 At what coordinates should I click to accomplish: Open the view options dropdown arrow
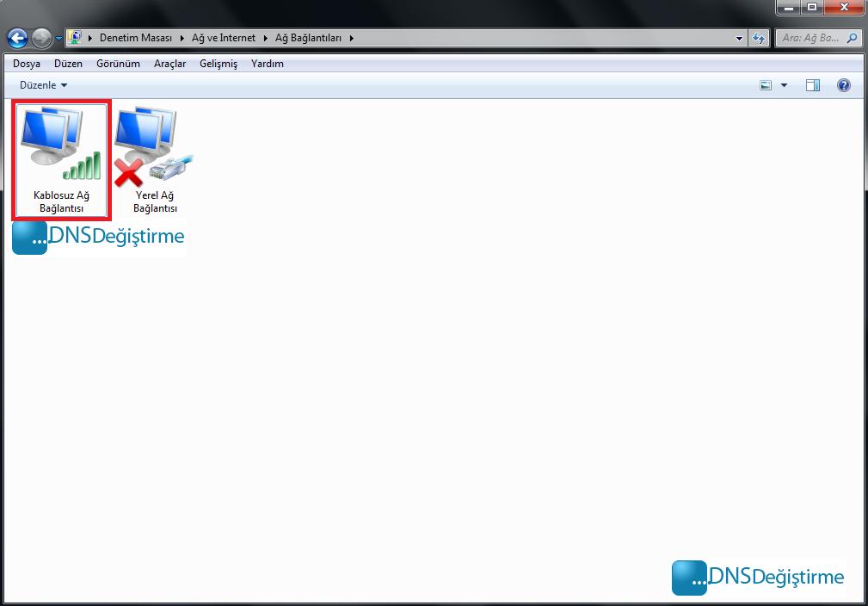click(784, 85)
